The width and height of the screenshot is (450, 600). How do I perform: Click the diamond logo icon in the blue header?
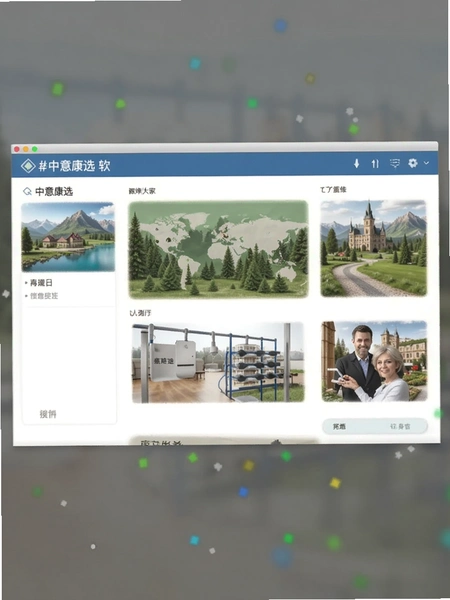[28, 166]
